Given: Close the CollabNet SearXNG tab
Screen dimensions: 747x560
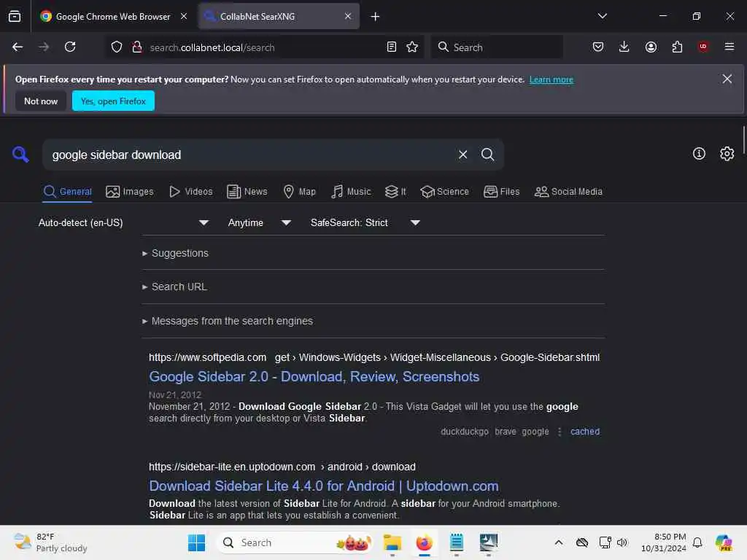Looking at the screenshot, I should (348, 16).
